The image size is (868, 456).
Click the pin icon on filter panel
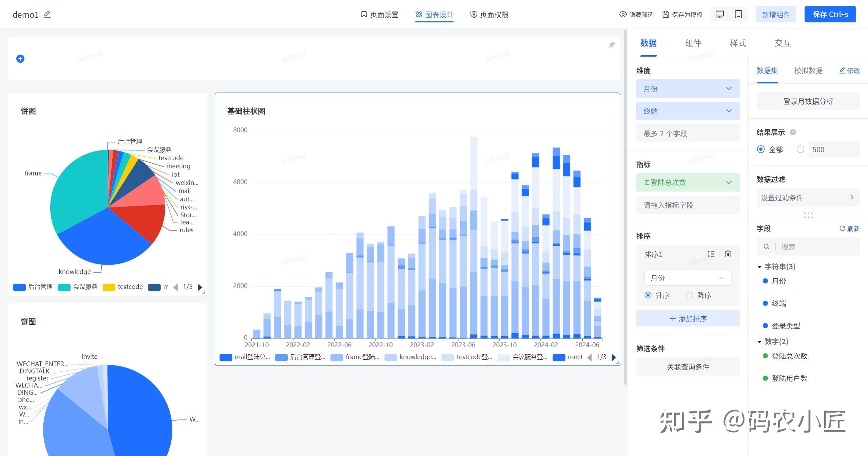point(612,45)
